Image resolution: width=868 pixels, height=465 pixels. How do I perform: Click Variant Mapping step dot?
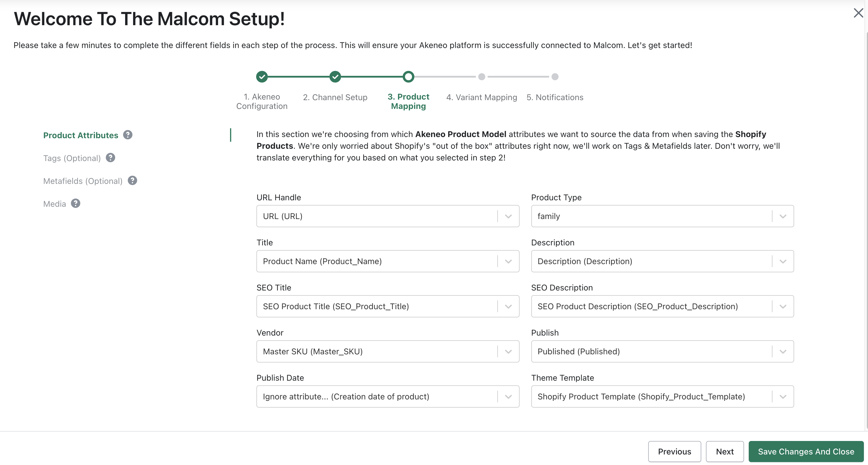point(481,77)
